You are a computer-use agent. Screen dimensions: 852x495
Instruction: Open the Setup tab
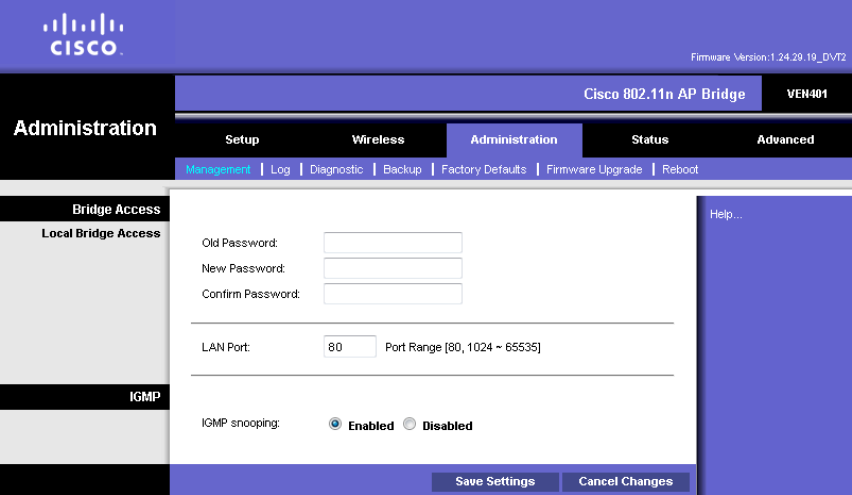(242, 140)
